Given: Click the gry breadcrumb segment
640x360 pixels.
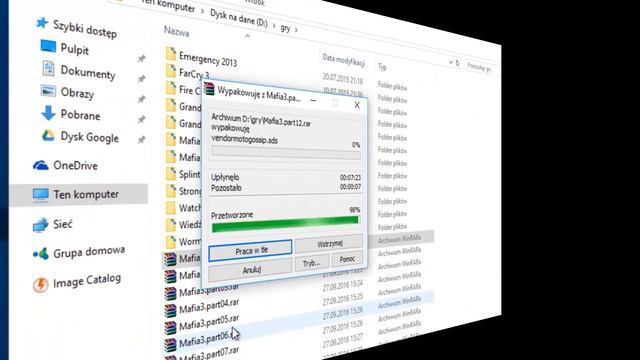Looking at the screenshot, I should point(285,28).
